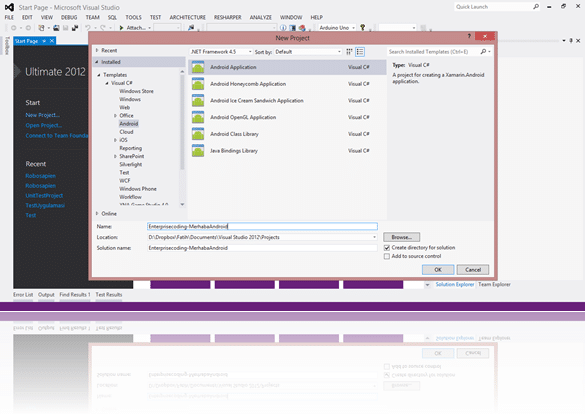Click the Java Bindings Library template icon
This screenshot has height=414, width=585.
coord(198,151)
